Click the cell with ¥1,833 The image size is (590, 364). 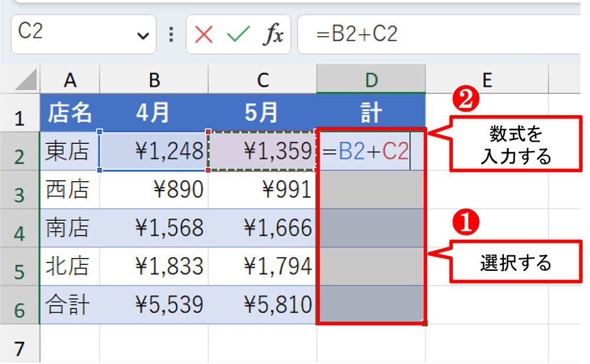click(154, 267)
